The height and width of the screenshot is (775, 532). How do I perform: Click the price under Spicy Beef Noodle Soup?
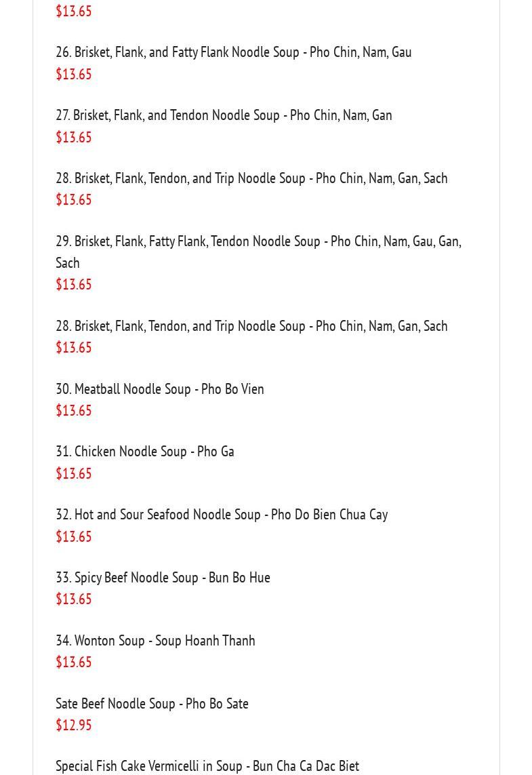click(74, 599)
